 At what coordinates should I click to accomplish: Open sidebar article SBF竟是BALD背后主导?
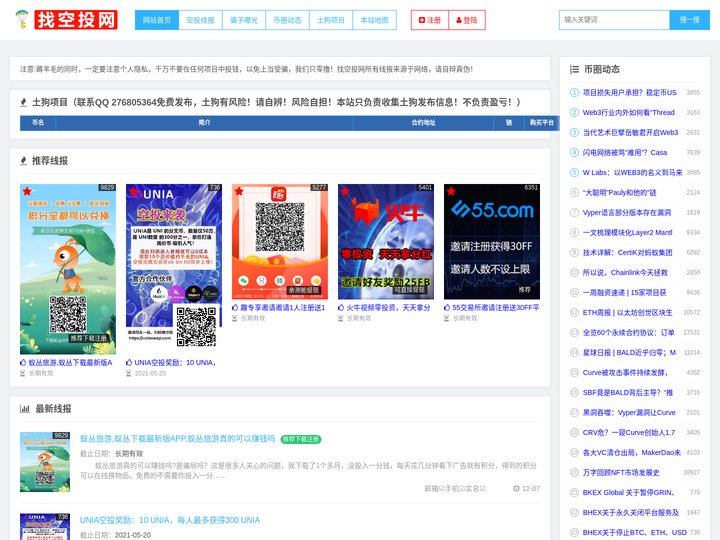628,392
